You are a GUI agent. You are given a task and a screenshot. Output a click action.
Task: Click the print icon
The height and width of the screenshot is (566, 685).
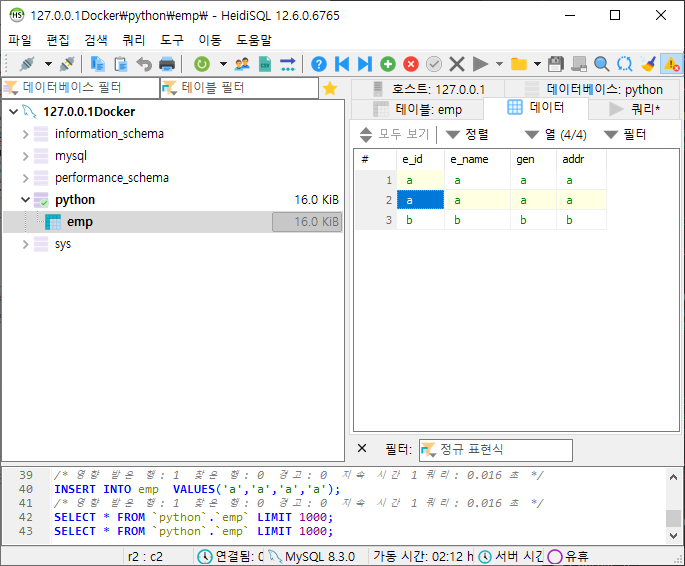[167, 64]
